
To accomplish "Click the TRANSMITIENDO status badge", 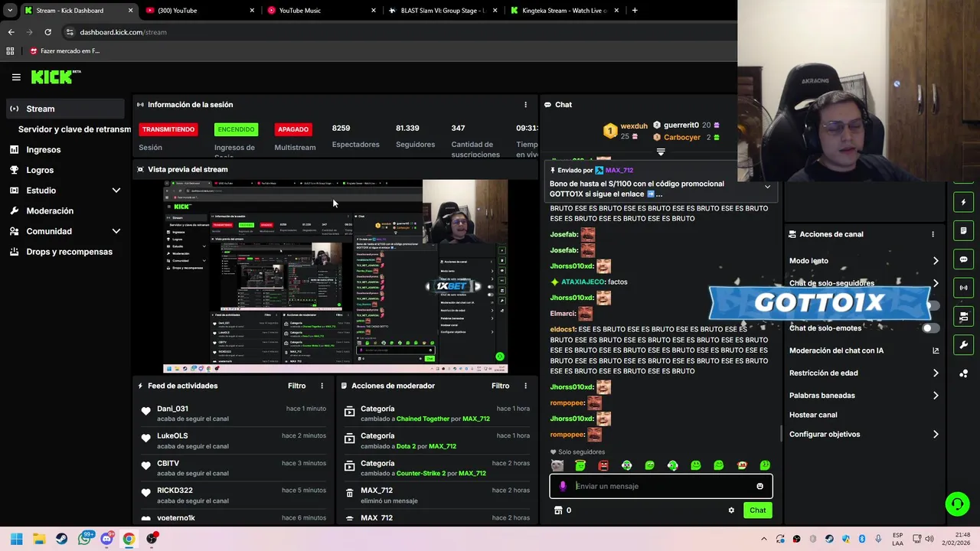I will 168,129.
